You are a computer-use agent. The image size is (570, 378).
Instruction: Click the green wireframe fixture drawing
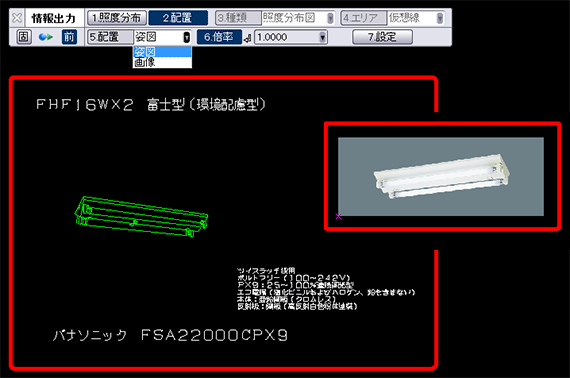click(141, 217)
